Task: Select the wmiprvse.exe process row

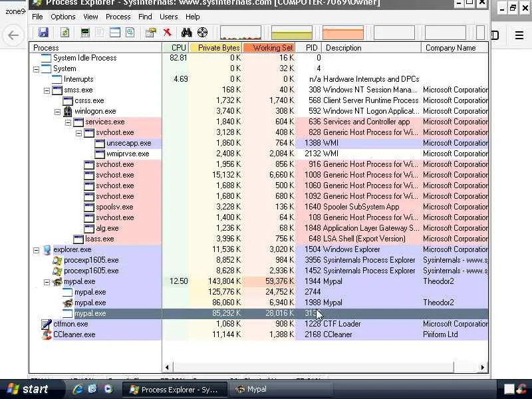Action: coord(259,154)
